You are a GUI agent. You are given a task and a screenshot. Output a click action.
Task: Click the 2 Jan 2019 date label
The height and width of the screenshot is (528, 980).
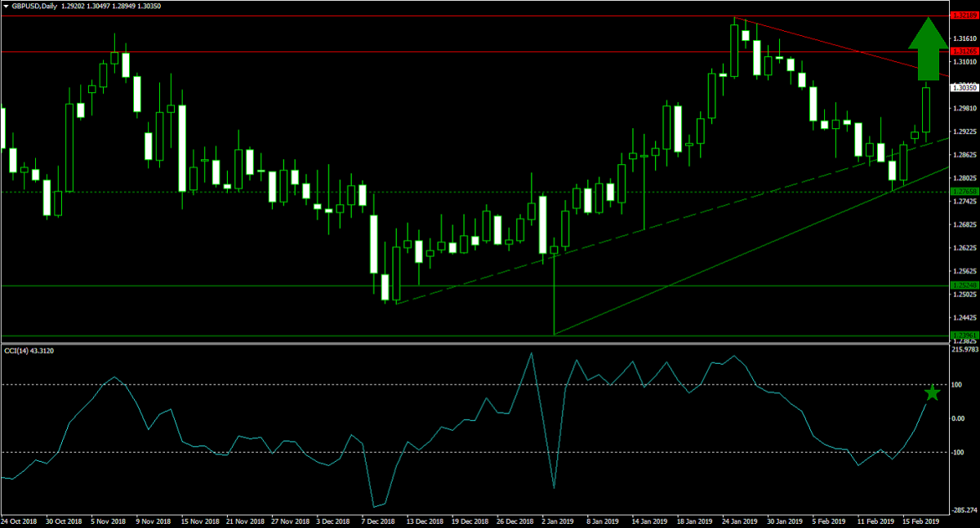click(559, 520)
